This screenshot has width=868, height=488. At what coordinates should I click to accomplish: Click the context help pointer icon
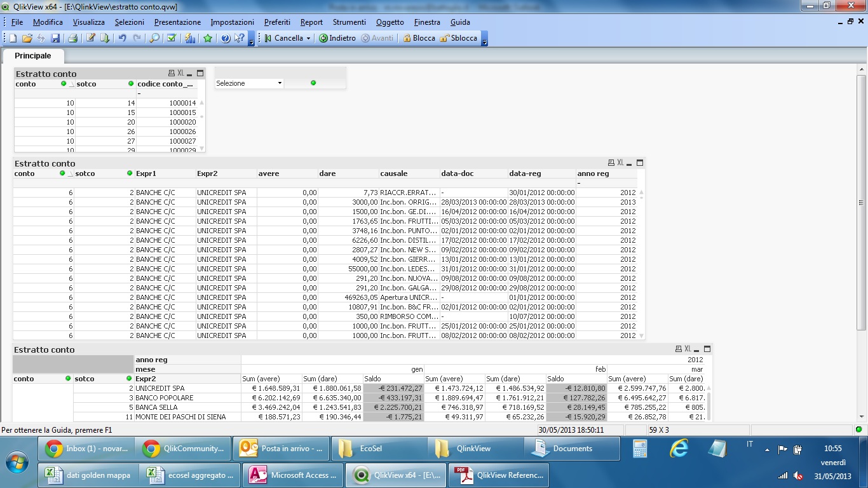click(x=240, y=38)
